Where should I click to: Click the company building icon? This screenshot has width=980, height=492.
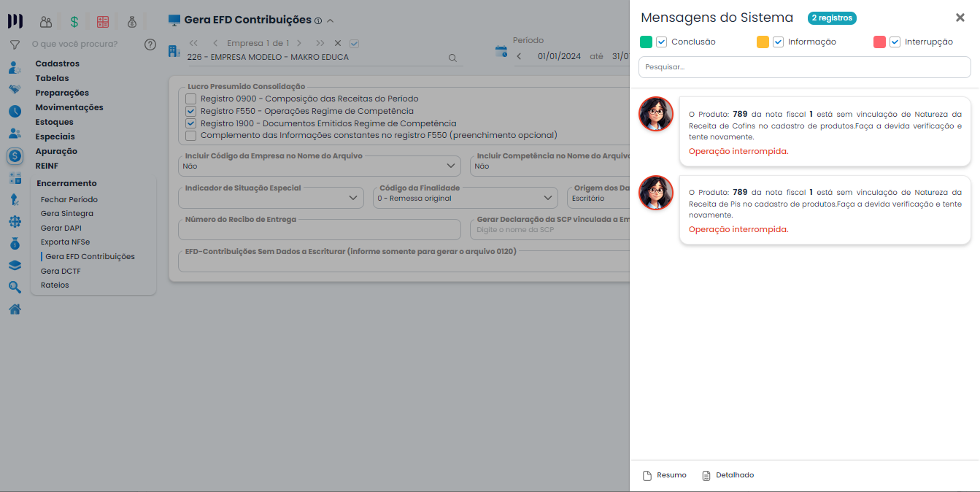(x=174, y=51)
